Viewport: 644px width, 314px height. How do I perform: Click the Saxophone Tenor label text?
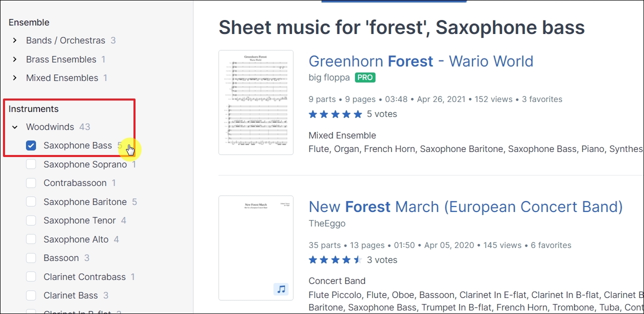(79, 220)
